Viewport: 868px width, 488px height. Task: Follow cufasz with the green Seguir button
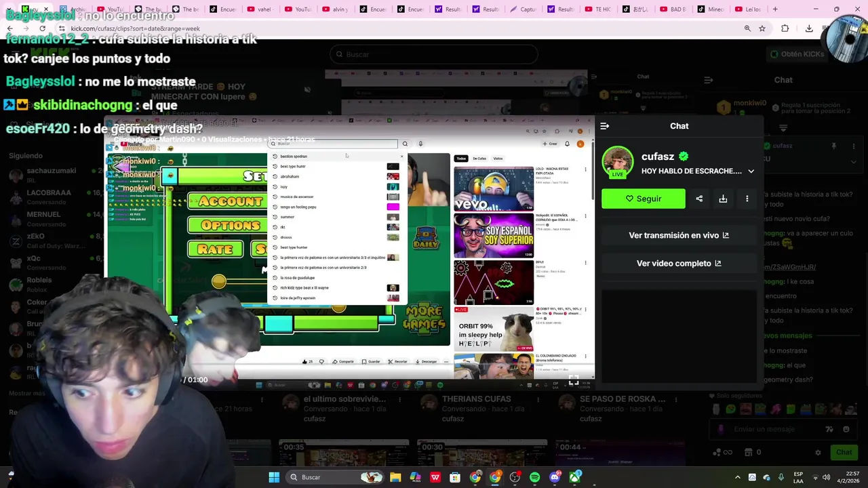click(x=643, y=199)
